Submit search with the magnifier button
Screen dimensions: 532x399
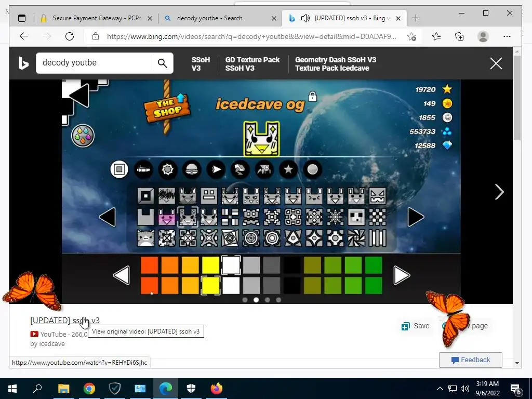(x=163, y=63)
